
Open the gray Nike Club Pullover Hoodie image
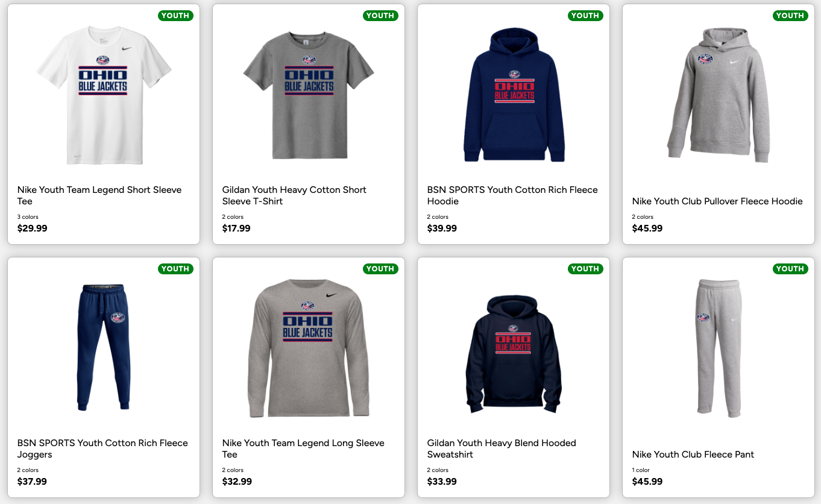[x=718, y=95]
